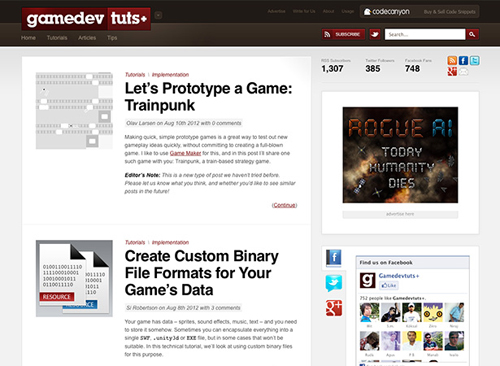Go to the Articles section
This screenshot has width=500, height=366.
[x=87, y=38]
